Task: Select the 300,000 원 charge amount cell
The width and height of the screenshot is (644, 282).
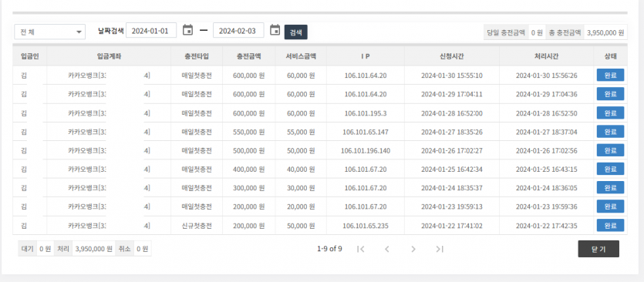Action: coord(249,188)
